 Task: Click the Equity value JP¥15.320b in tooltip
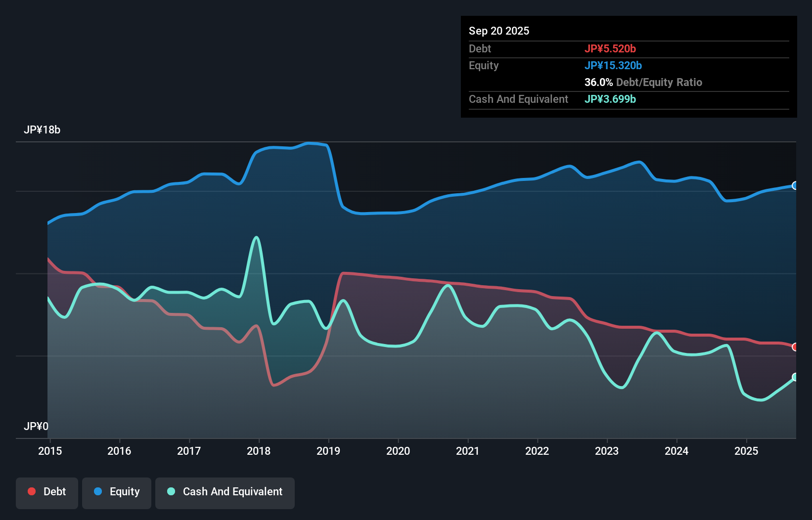[614, 65]
